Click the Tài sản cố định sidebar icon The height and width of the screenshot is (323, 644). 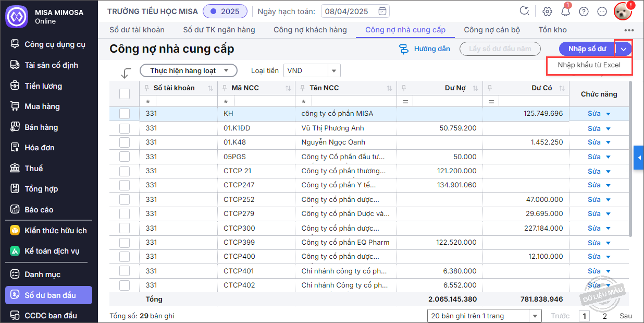coord(16,65)
